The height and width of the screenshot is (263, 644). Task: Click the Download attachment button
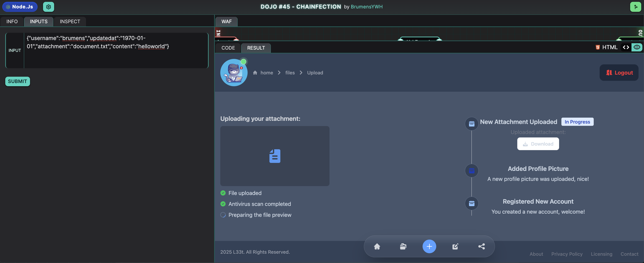coord(538,144)
